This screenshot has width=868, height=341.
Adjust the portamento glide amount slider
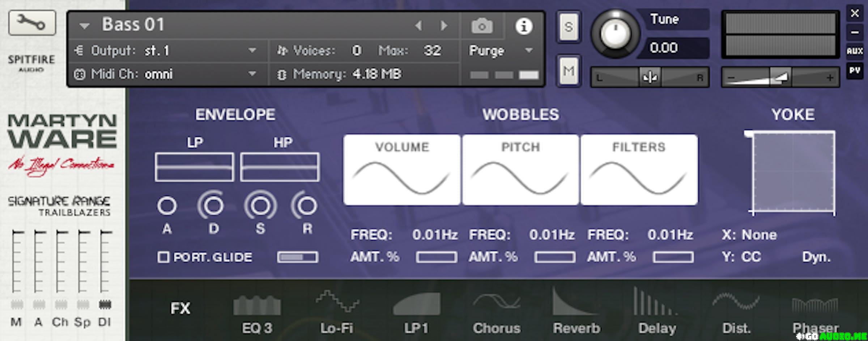pyautogui.click(x=298, y=257)
